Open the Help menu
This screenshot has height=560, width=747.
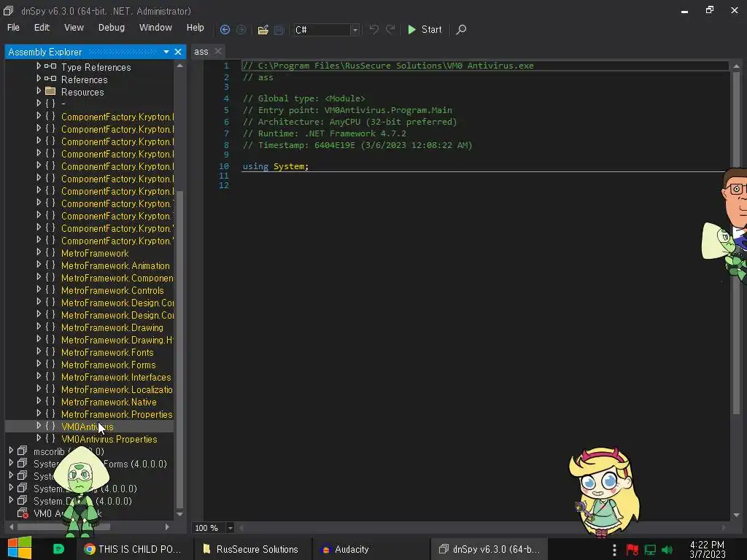coord(196,28)
